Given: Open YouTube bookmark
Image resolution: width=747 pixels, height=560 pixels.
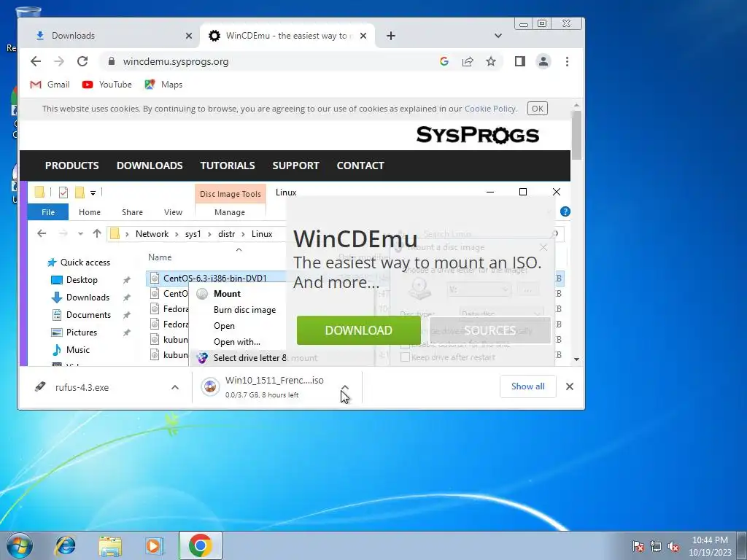Looking at the screenshot, I should (x=107, y=85).
